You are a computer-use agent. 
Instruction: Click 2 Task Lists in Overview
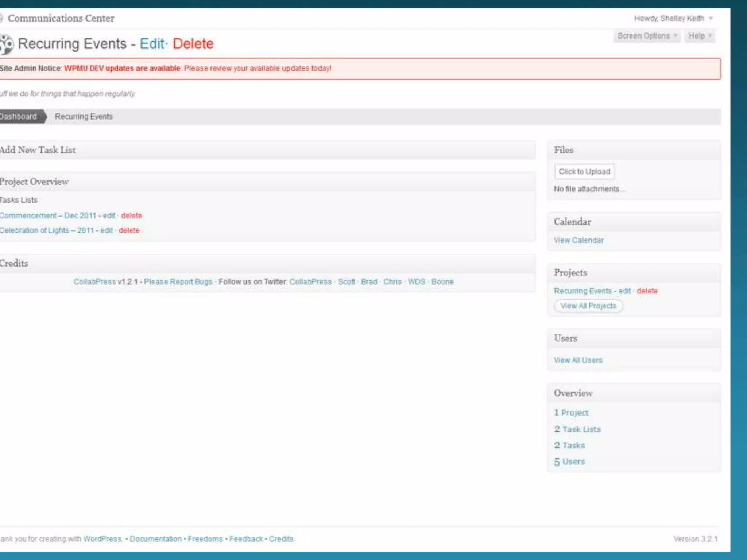(577, 429)
